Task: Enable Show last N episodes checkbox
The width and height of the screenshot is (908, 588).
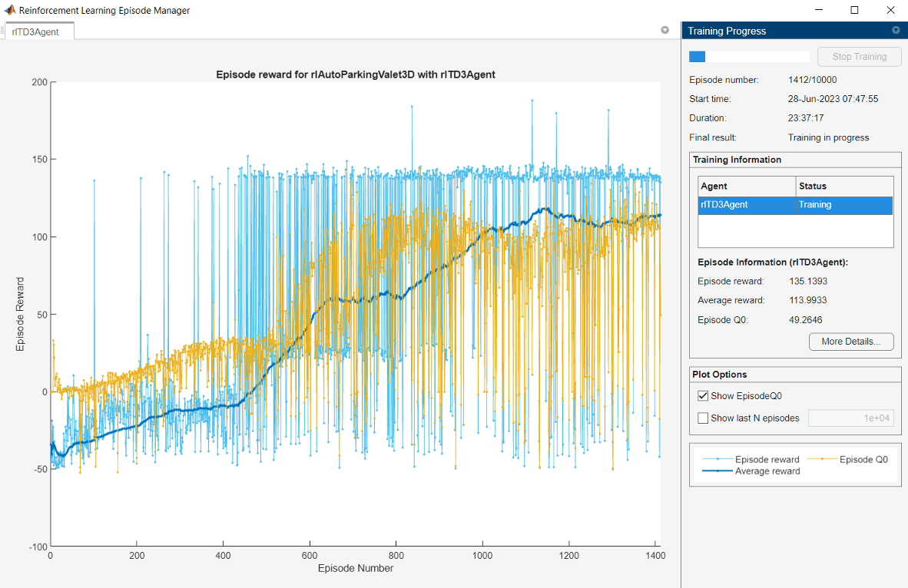Action: click(x=703, y=418)
